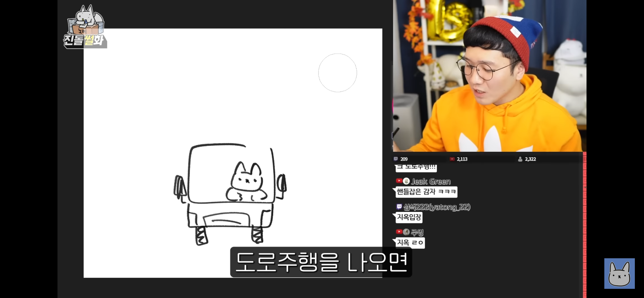The height and width of the screenshot is (298, 644).
Task: Click the gray bunny avatar in blue square
Action: pos(619,274)
